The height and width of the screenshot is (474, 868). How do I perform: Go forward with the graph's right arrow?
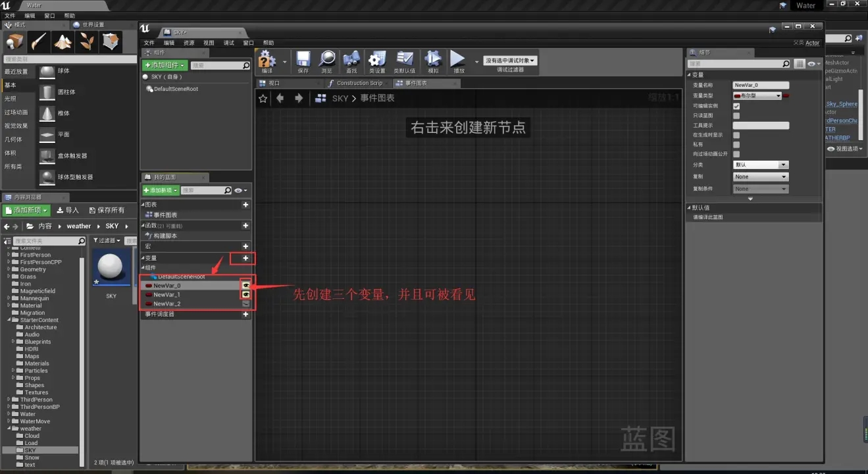click(299, 98)
